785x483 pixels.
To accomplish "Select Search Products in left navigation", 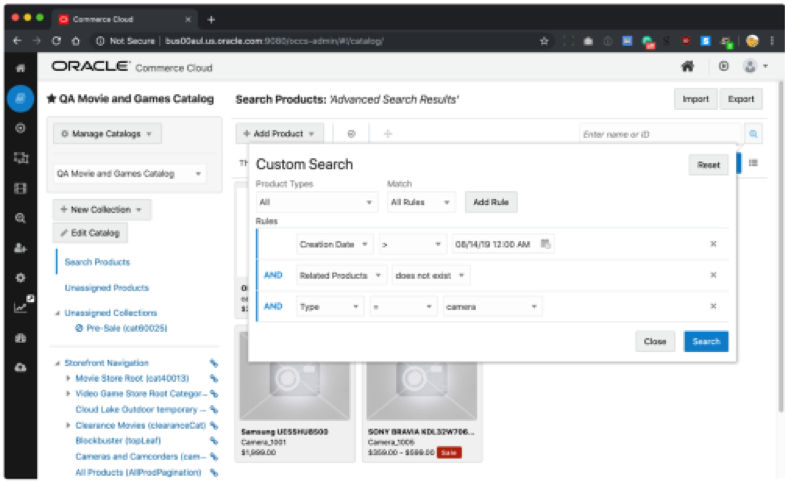I will 97,262.
